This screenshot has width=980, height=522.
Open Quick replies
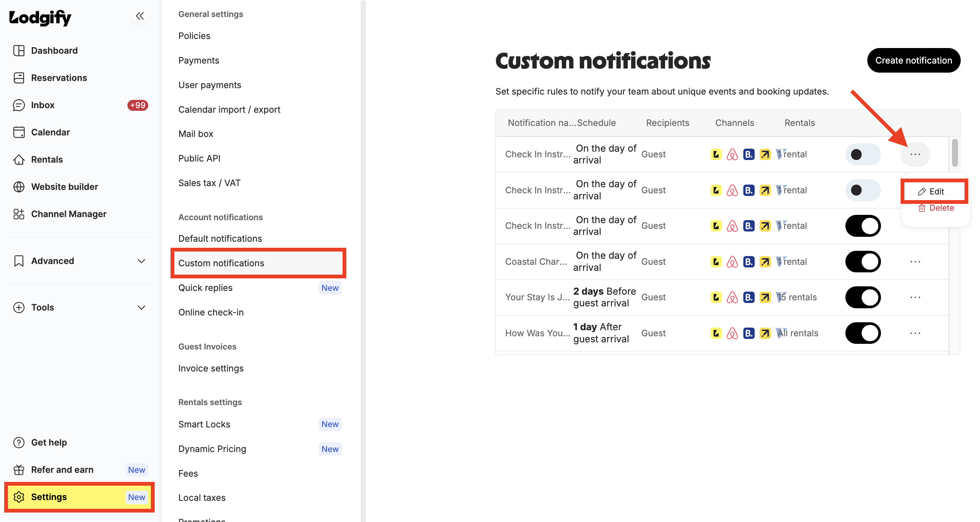205,287
